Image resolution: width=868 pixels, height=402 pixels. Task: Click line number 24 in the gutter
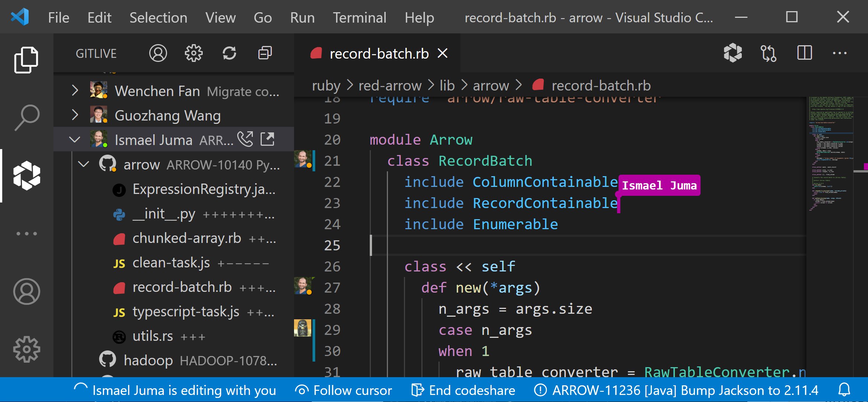pyautogui.click(x=332, y=224)
